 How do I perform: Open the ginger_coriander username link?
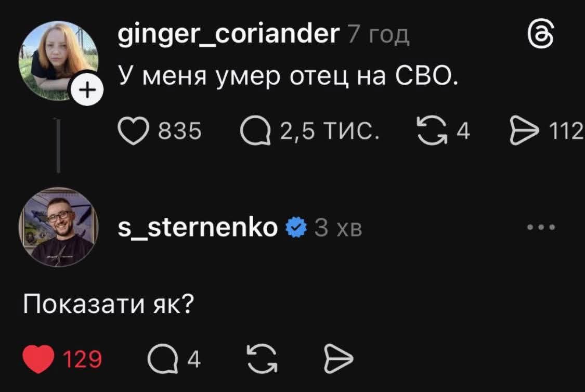click(x=228, y=35)
